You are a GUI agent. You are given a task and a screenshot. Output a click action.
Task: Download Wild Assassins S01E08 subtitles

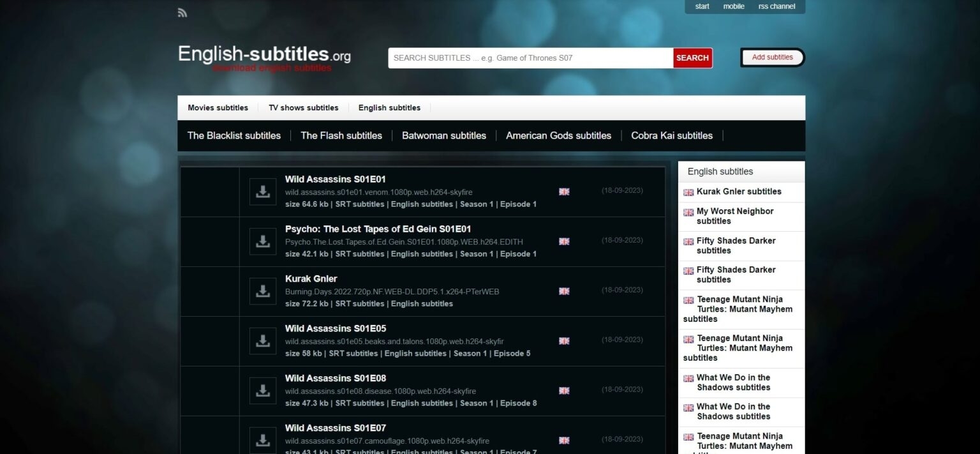coord(263,390)
